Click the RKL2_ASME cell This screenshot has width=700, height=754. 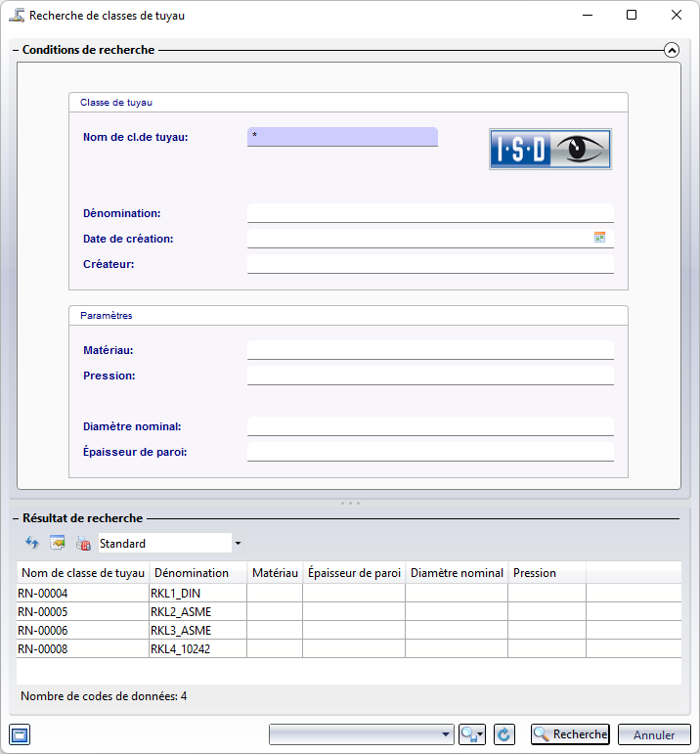click(198, 611)
